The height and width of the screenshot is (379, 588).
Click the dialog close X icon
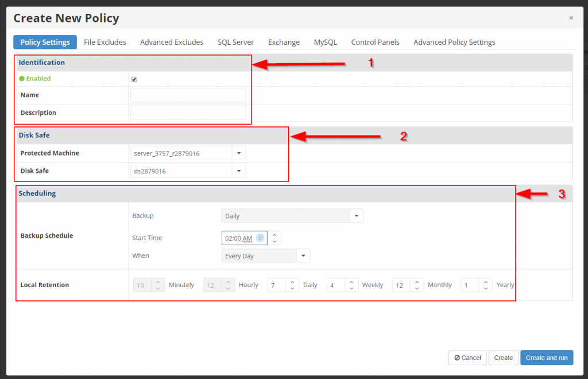pos(571,18)
